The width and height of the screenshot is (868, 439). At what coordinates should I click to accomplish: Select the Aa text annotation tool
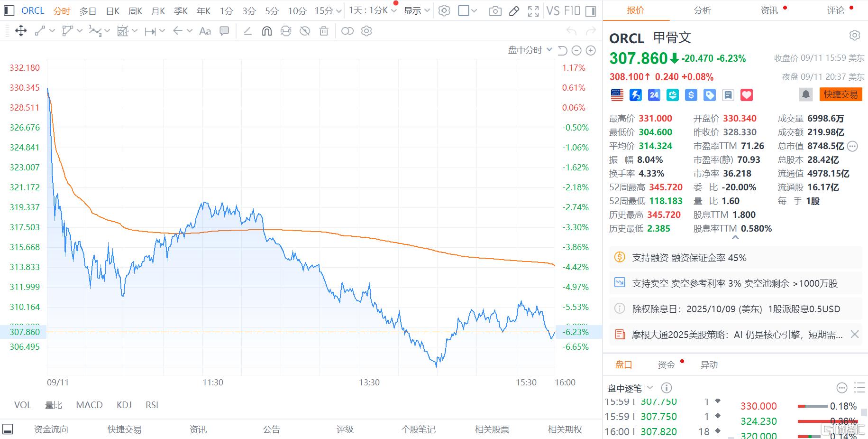click(x=205, y=31)
